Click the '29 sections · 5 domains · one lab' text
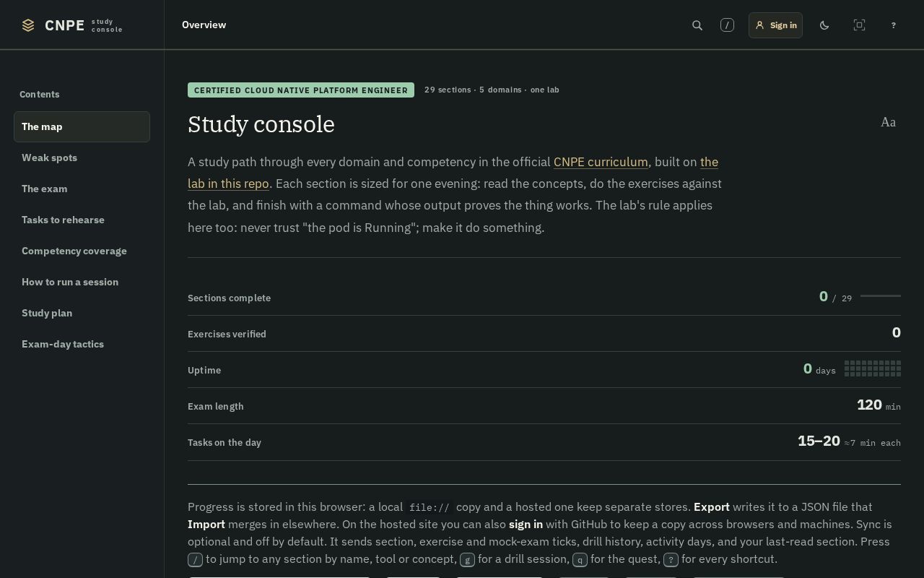Viewport: 924px width, 578px height. coord(492,90)
